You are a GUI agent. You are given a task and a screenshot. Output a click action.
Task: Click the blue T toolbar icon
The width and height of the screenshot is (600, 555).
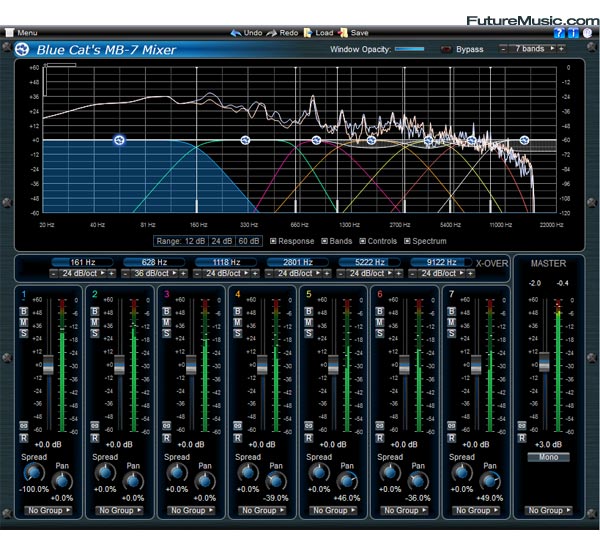pyautogui.click(x=573, y=33)
